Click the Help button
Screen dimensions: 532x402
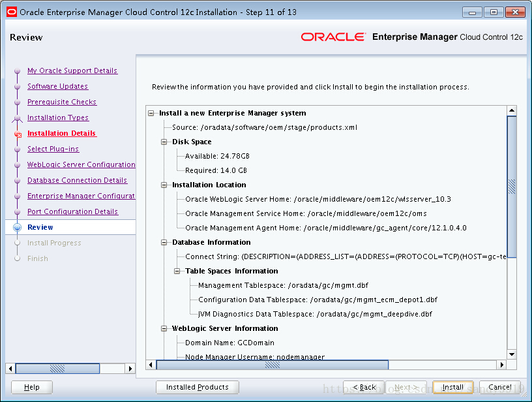point(32,387)
